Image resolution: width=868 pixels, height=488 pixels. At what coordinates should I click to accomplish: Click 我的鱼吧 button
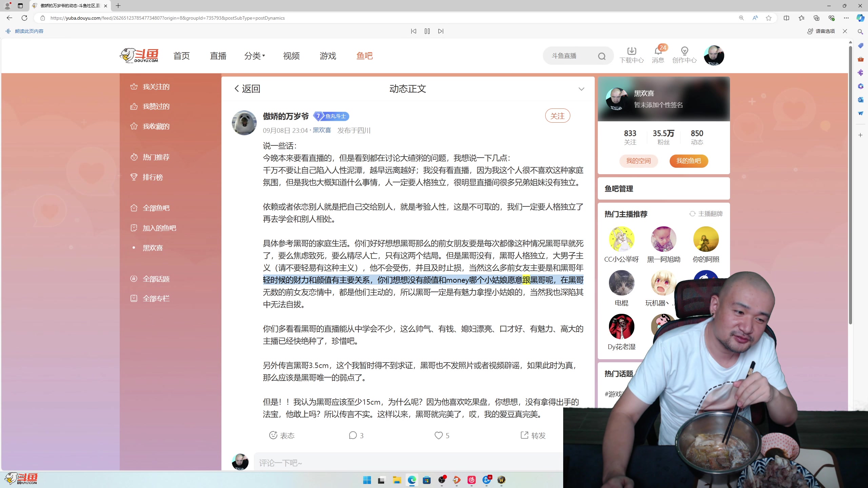[689, 161]
